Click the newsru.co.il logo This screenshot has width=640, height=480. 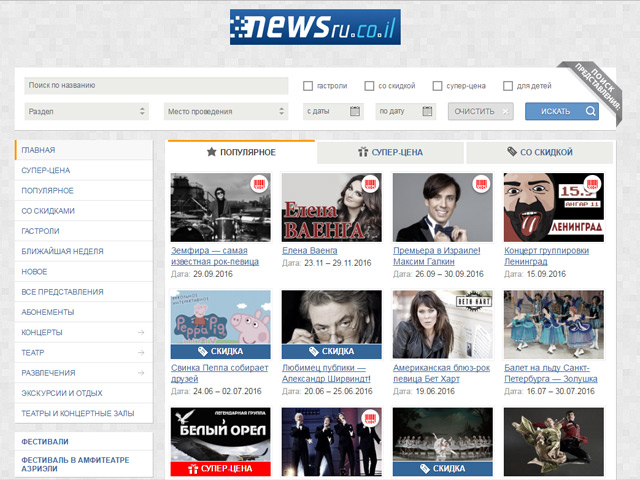coord(315,27)
